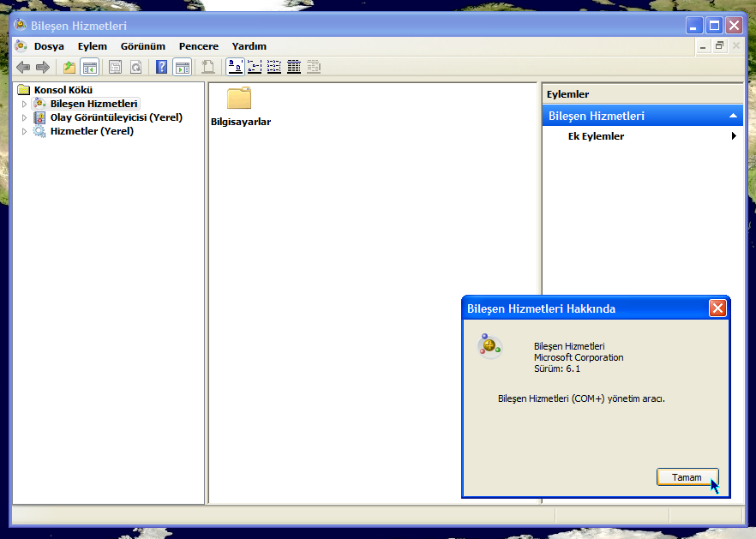Click 'Microsoft Corporation' text in dialog
Image resolution: width=756 pixels, height=539 pixels.
[579, 357]
